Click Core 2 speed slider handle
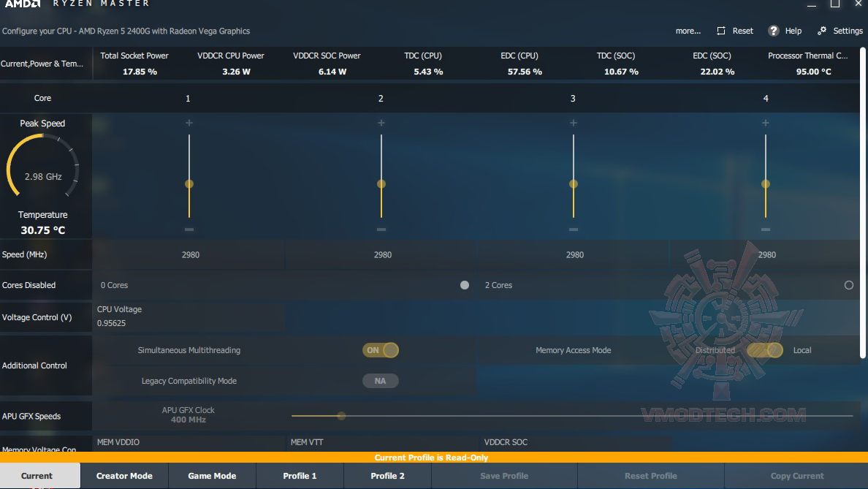 click(x=381, y=184)
